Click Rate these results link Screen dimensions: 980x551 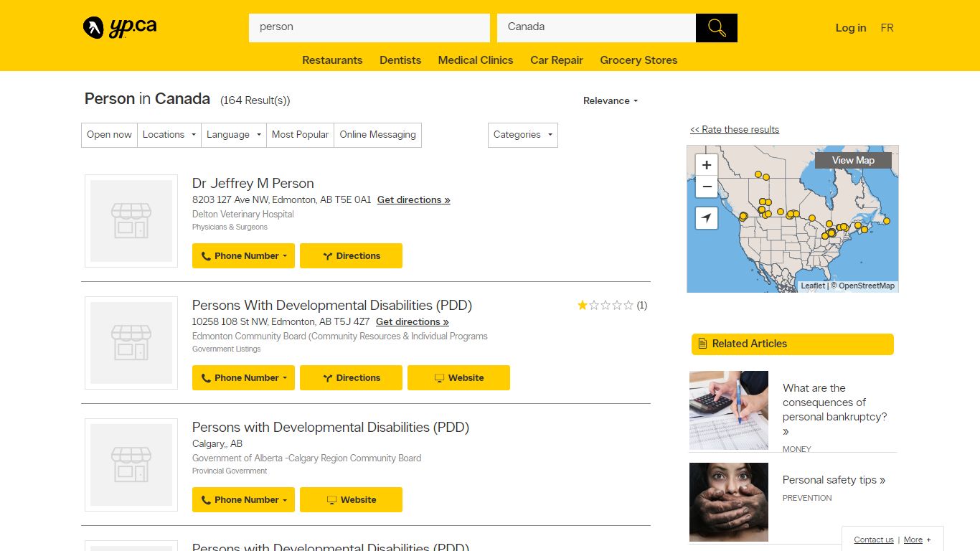pos(735,130)
